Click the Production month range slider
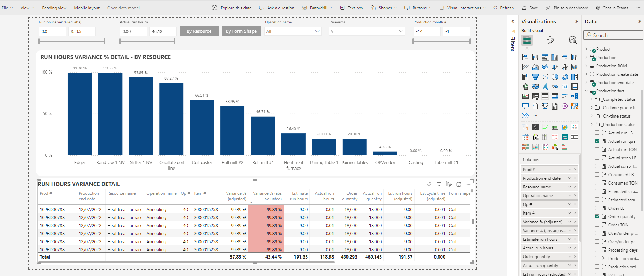Viewport: 644px width, 276px height. [x=441, y=42]
